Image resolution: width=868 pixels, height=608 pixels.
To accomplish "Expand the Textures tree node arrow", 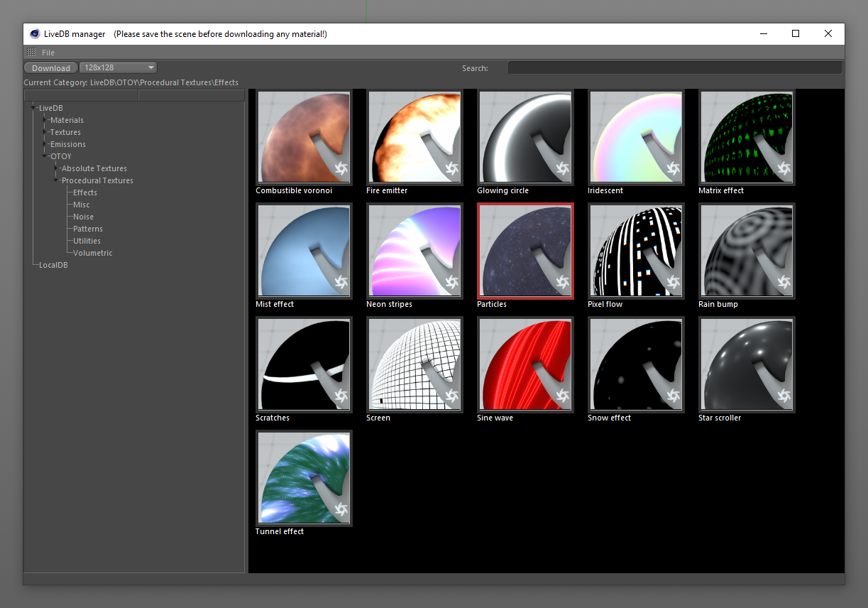I will point(45,132).
